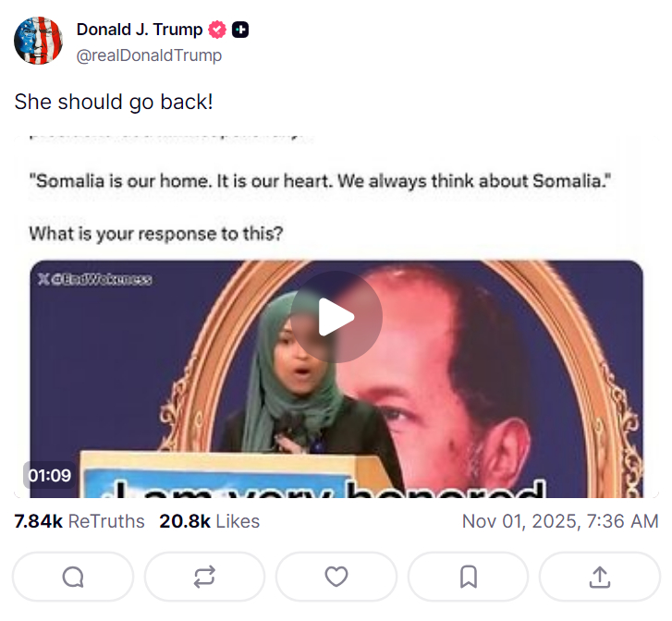Click the @EndWokeness watermark on video
Image resolution: width=672 pixels, height=621 pixels.
pyautogui.click(x=94, y=279)
